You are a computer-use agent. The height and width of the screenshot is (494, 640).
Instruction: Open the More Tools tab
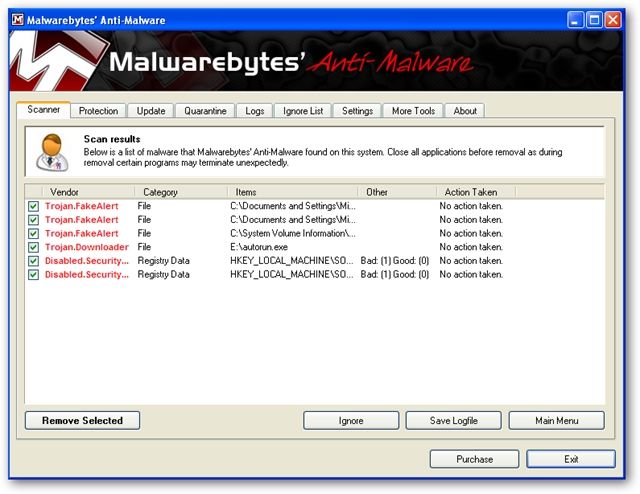pyautogui.click(x=413, y=111)
